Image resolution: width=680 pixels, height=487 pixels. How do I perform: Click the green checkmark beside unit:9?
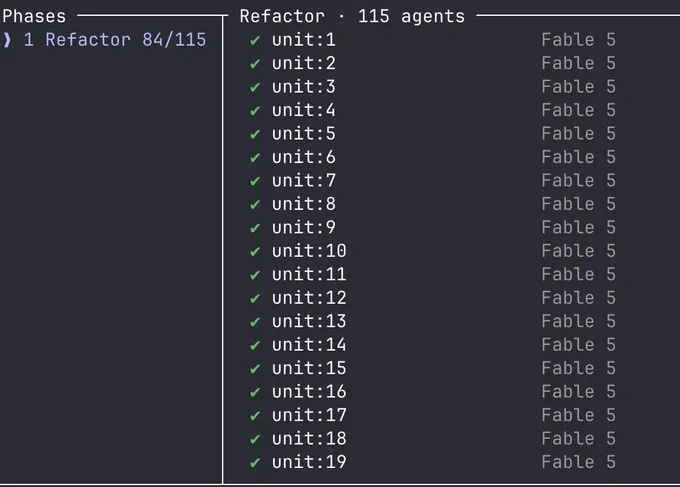255,228
